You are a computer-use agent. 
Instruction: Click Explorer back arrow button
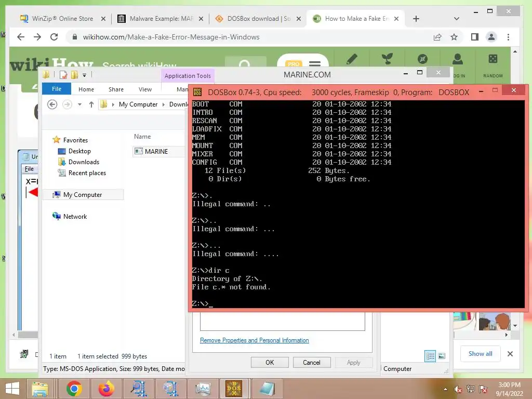[x=52, y=104]
